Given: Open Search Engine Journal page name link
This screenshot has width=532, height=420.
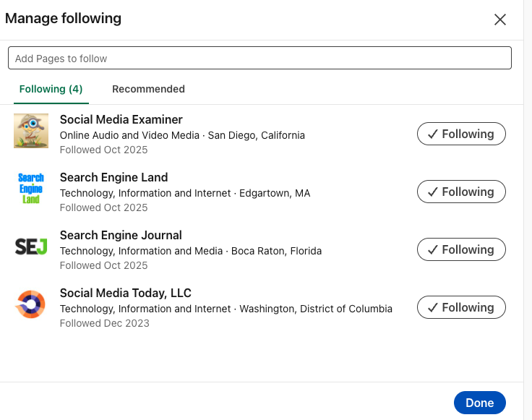Looking at the screenshot, I should click(121, 235).
